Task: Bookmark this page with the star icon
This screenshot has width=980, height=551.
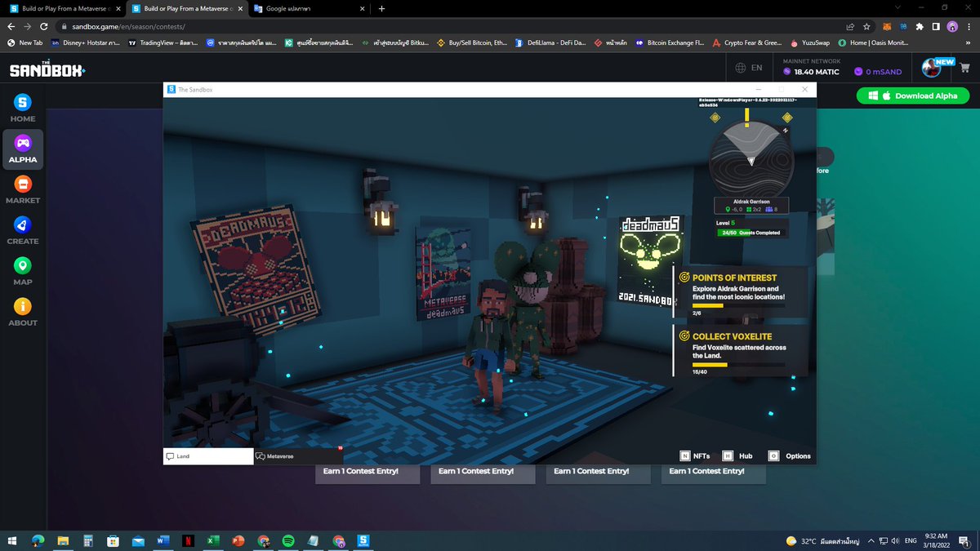Action: pos(866,26)
